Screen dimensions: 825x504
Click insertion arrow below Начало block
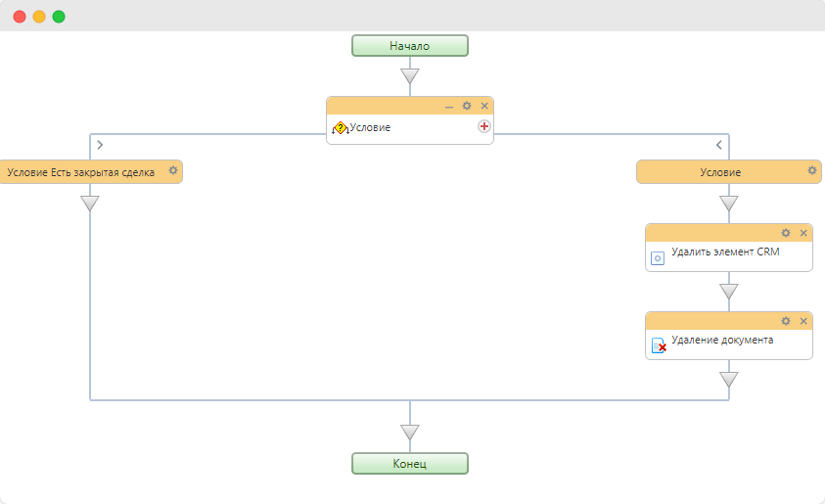pyautogui.click(x=410, y=76)
